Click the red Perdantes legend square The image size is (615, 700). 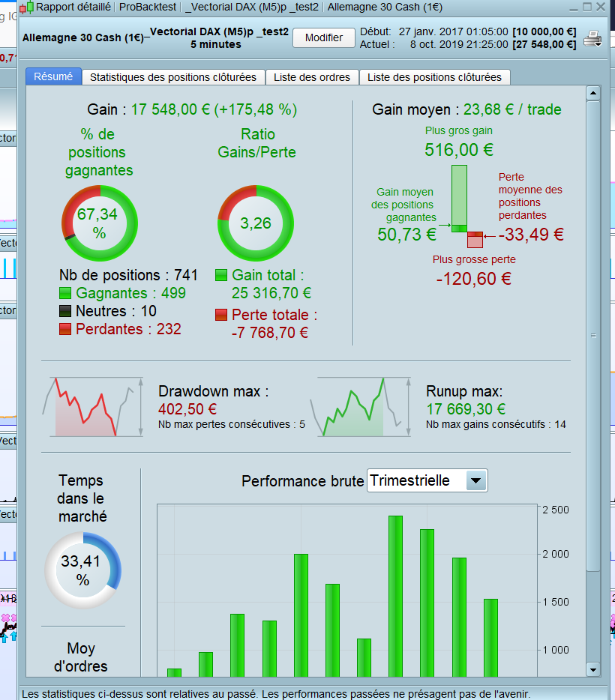pos(65,330)
